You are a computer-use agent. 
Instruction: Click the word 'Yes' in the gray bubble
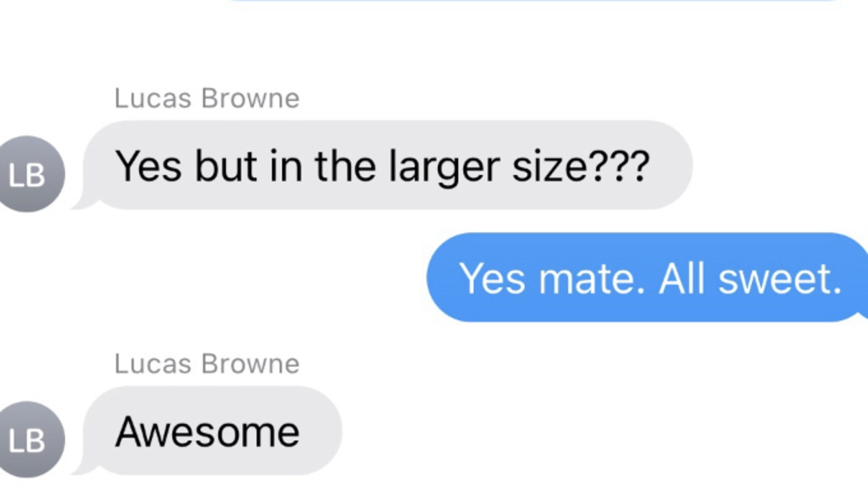coord(149,166)
